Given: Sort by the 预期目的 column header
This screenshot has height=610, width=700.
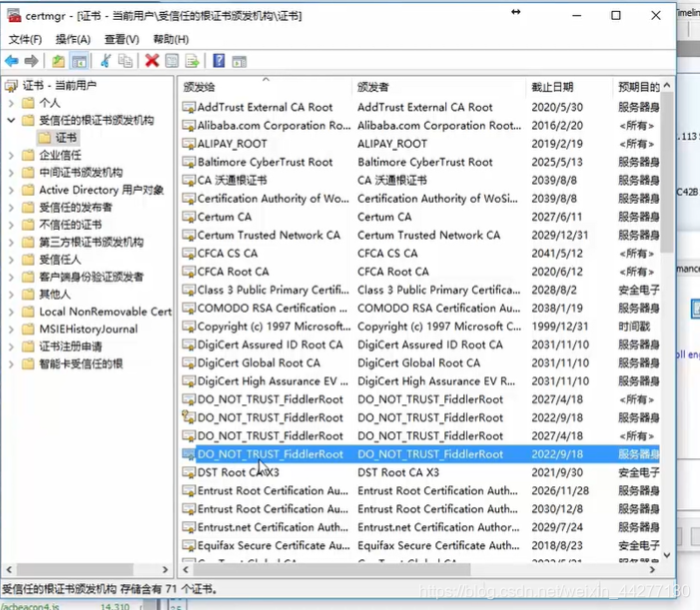Looking at the screenshot, I should (637, 87).
